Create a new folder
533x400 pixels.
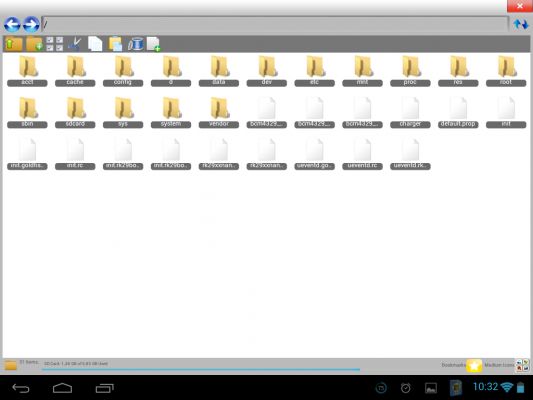click(x=34, y=44)
